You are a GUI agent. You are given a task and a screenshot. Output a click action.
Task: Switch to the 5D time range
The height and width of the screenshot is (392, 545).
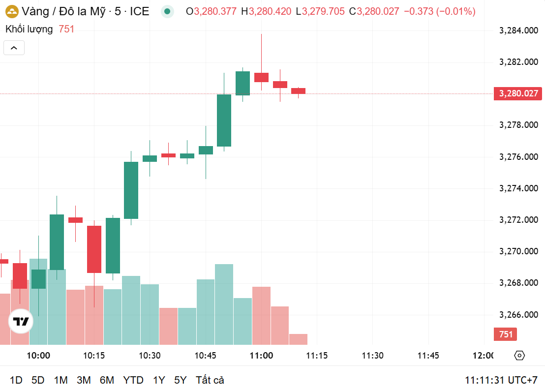coord(38,380)
